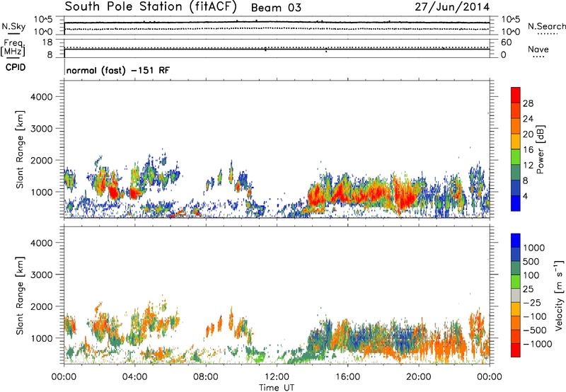Click the '12' power colorbar label
Image resolution: width=566 pixels, height=392 pixels.
click(x=528, y=166)
